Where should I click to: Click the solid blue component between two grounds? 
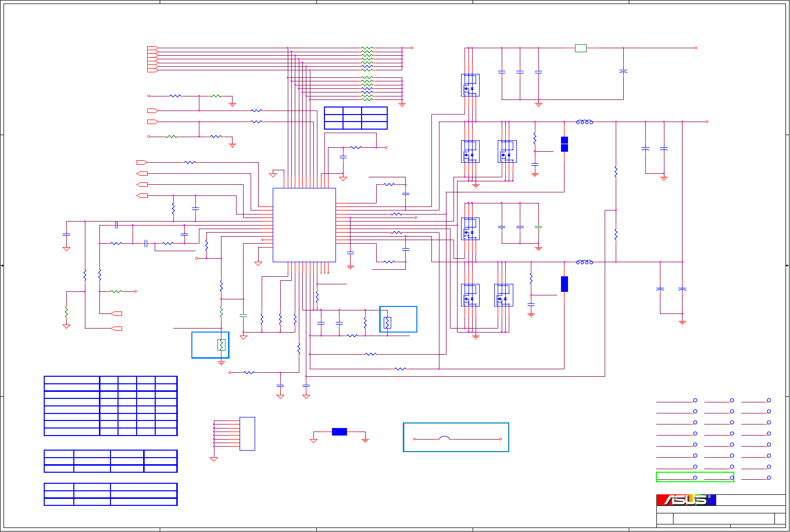(340, 432)
